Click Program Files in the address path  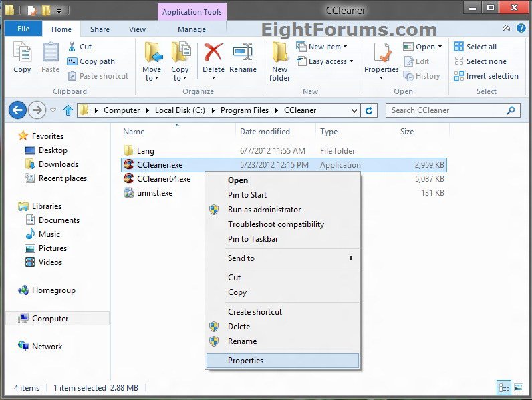tap(245, 110)
